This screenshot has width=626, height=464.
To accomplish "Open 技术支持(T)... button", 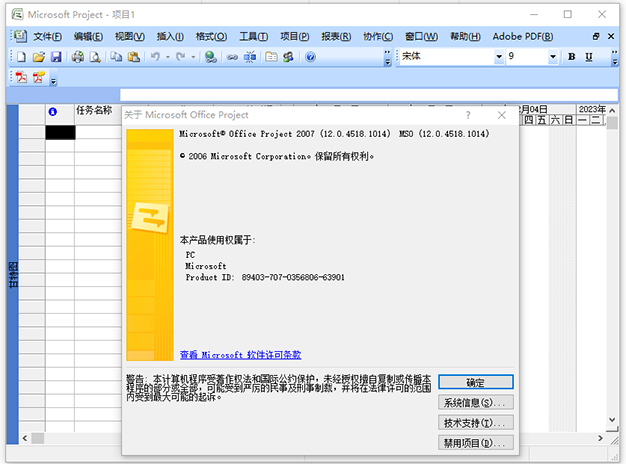I will 475,422.
